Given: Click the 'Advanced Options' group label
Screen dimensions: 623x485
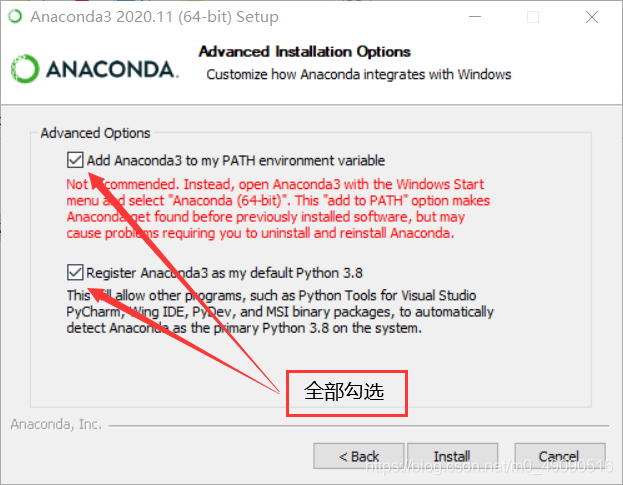Looking at the screenshot, I should (95, 133).
